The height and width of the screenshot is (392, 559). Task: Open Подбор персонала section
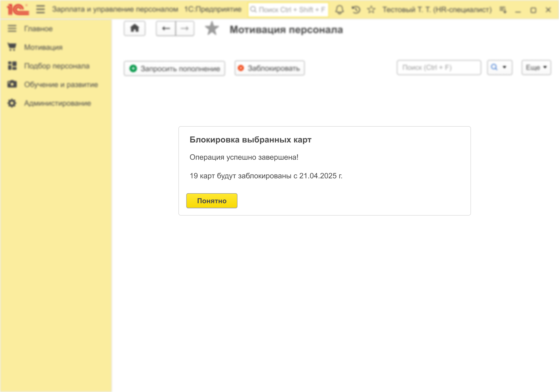(x=57, y=66)
